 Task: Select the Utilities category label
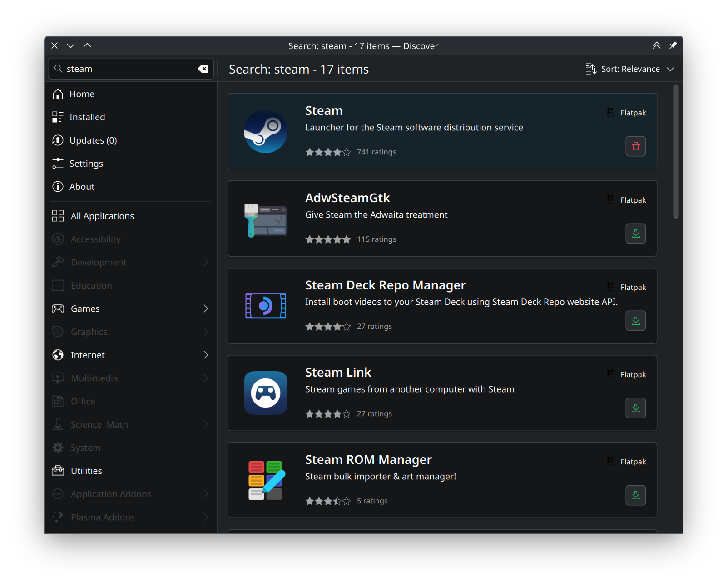point(86,471)
